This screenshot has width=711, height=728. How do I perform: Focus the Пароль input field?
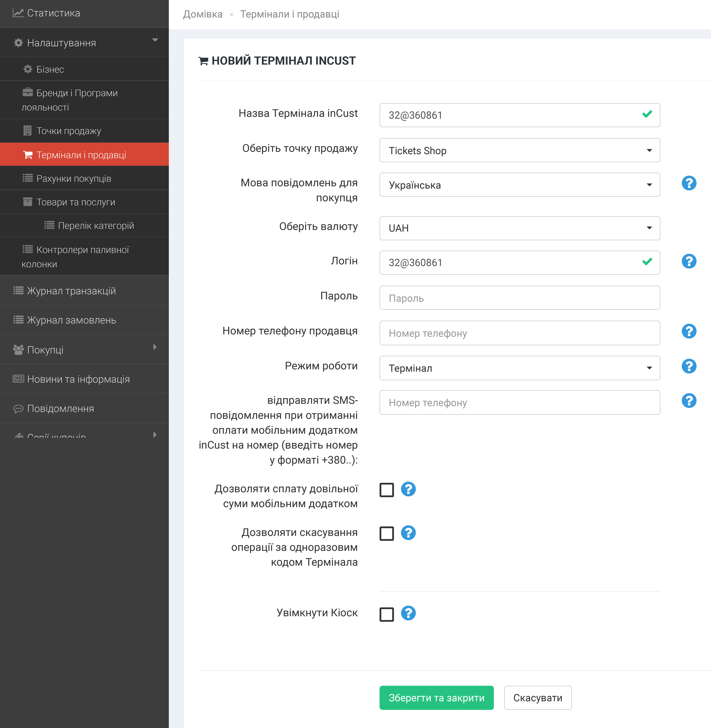(520, 298)
